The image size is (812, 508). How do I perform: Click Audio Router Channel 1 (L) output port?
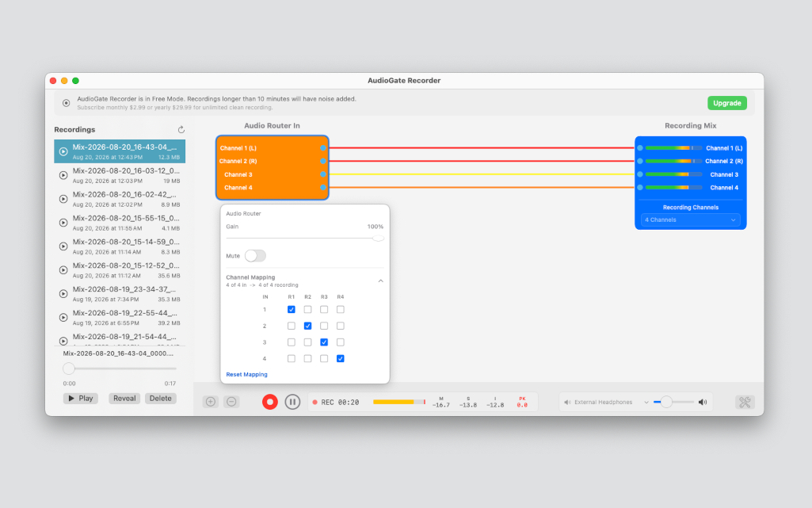[x=322, y=148]
